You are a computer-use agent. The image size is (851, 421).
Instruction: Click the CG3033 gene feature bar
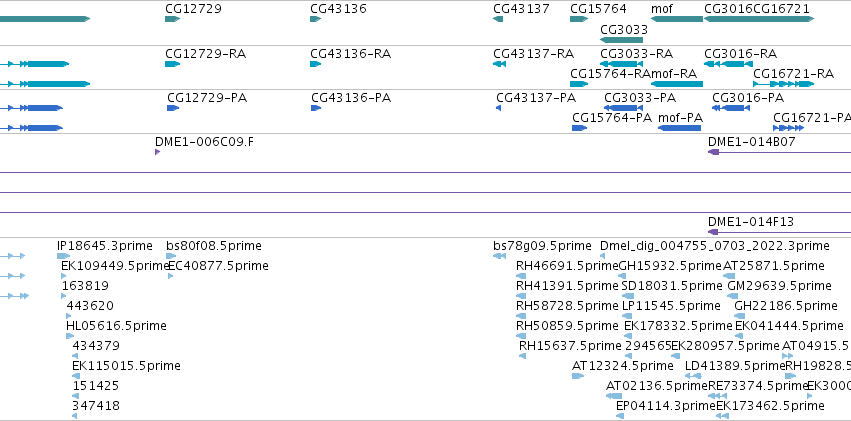[x=621, y=40]
